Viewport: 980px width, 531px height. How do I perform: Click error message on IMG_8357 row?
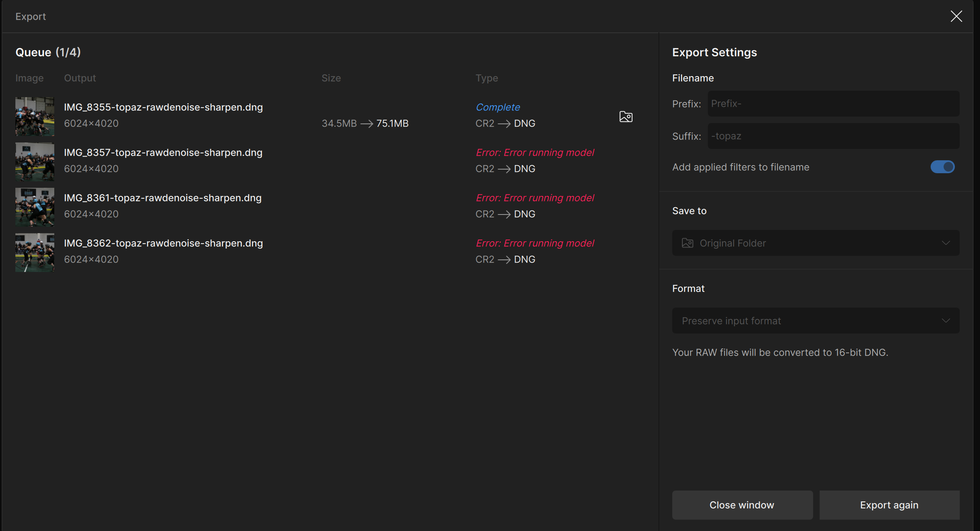coord(535,153)
